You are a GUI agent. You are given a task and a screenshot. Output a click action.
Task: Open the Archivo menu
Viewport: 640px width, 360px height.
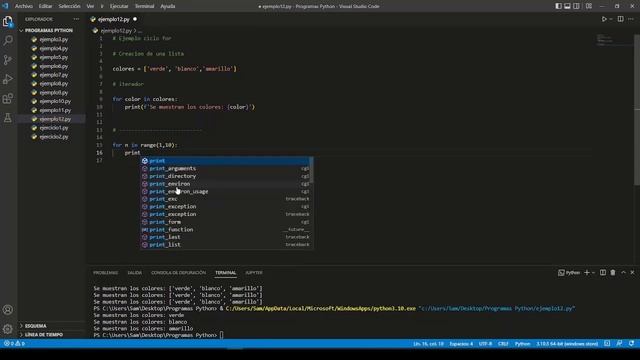click(24, 6)
